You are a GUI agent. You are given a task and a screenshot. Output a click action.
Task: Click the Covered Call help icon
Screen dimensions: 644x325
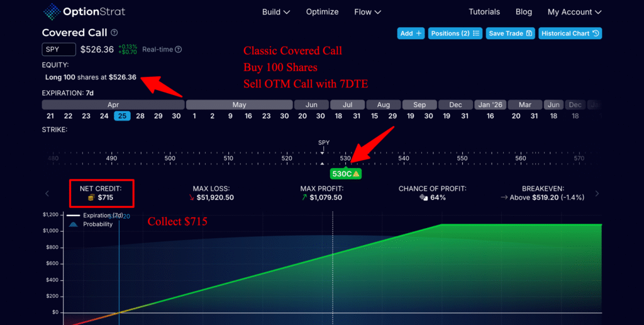[x=114, y=33]
